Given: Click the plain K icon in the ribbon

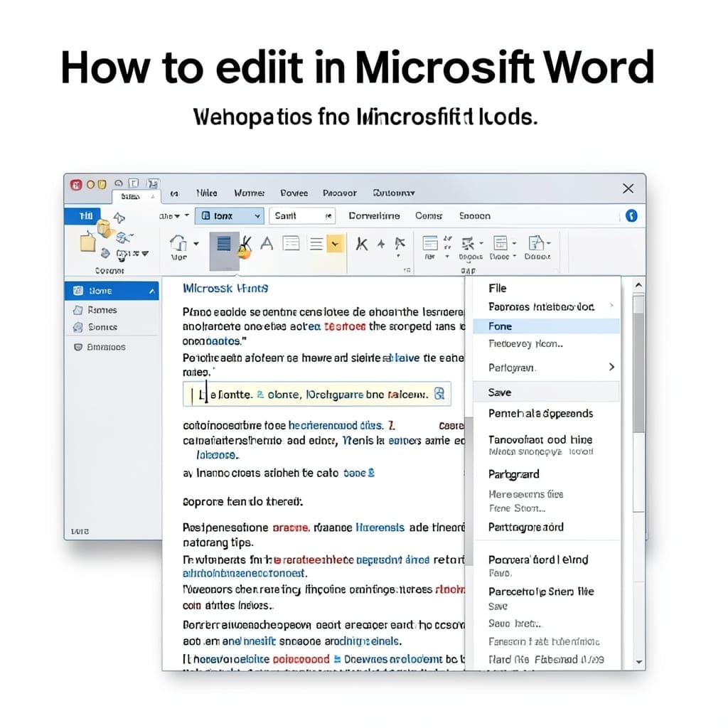Looking at the screenshot, I should [362, 243].
